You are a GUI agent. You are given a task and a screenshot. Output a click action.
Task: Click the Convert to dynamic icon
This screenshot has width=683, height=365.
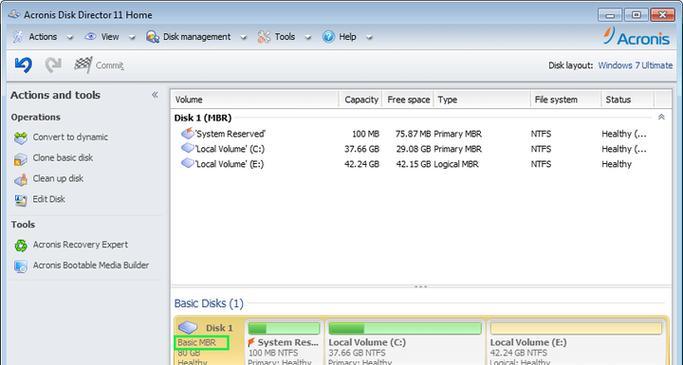[x=20, y=138]
